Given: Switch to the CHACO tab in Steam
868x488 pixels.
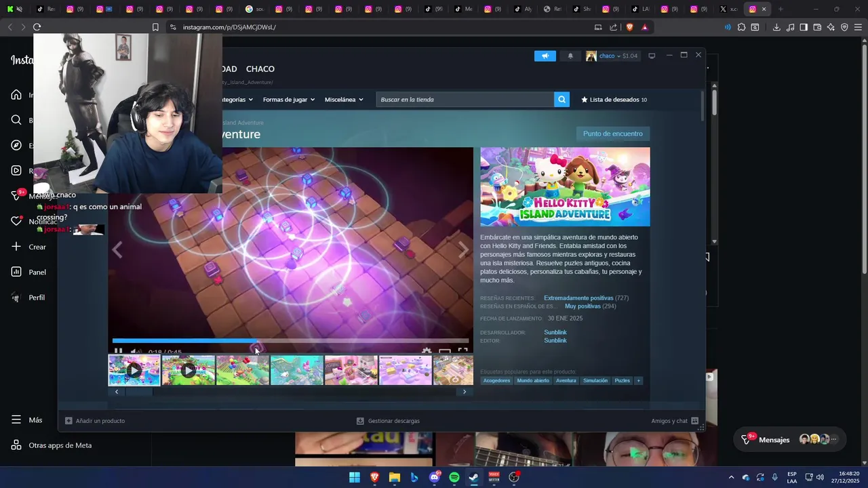Looking at the screenshot, I should [260, 69].
